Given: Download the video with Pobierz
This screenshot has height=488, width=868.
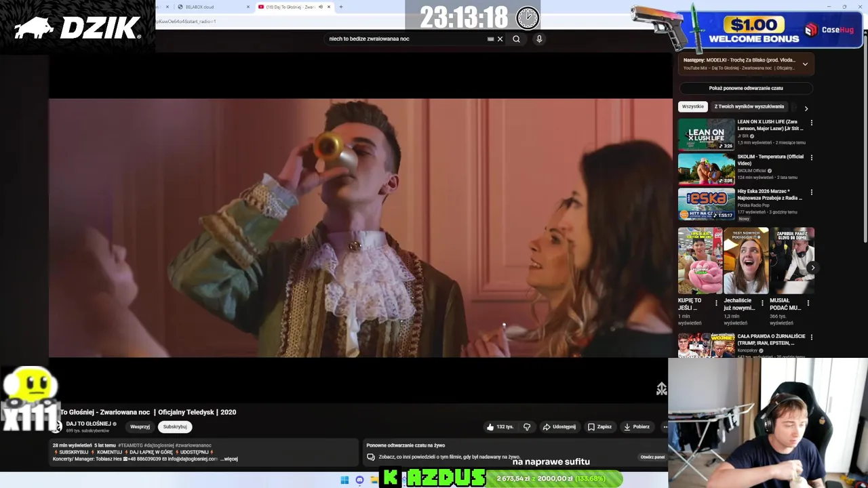Looking at the screenshot, I should (x=637, y=427).
